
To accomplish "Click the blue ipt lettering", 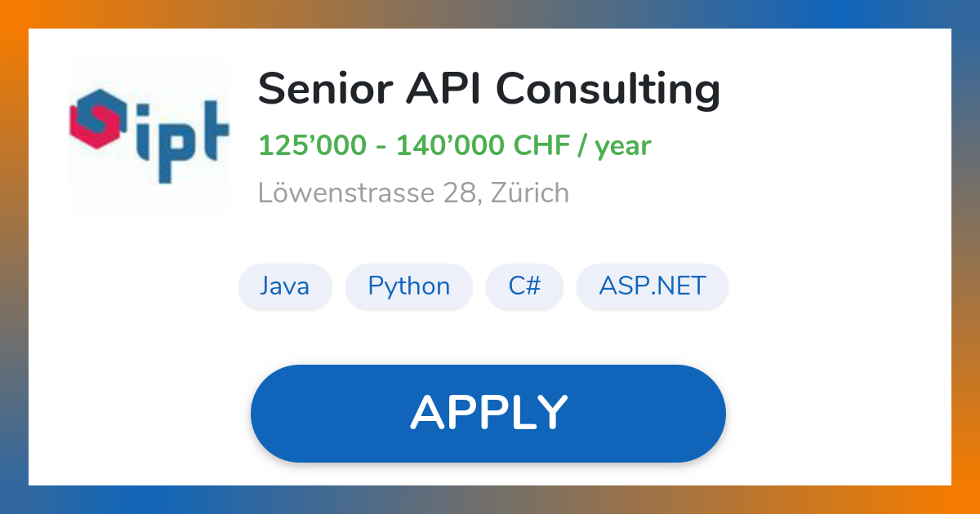I will click(184, 131).
